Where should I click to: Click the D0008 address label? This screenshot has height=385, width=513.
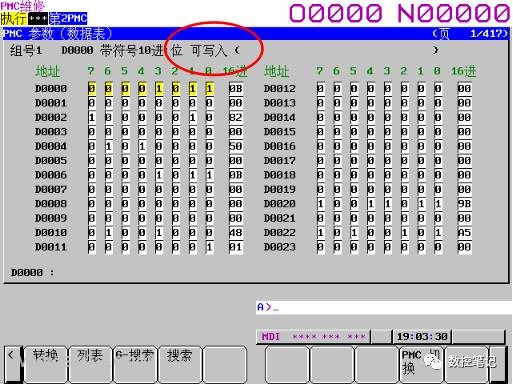click(x=51, y=204)
